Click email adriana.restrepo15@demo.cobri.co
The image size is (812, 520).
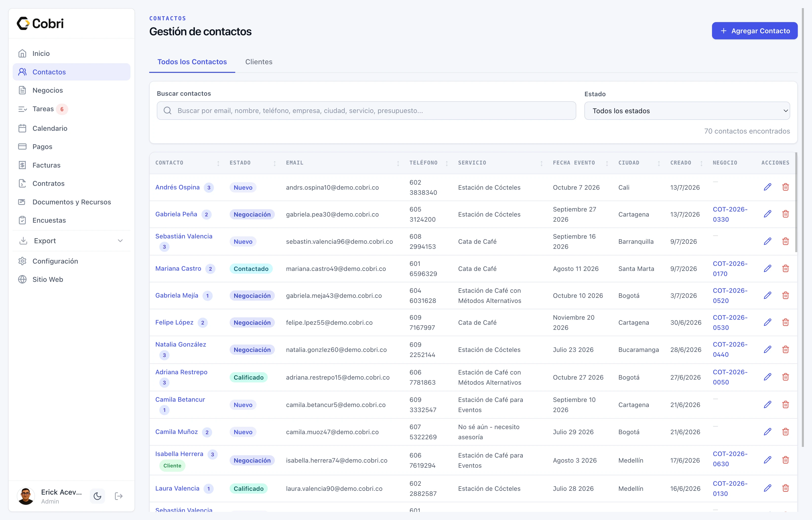(x=338, y=377)
